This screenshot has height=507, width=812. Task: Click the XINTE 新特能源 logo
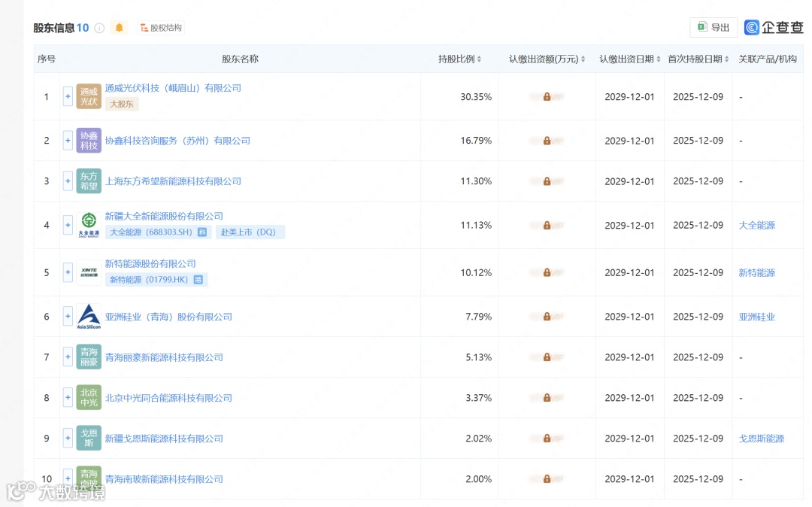coord(89,272)
